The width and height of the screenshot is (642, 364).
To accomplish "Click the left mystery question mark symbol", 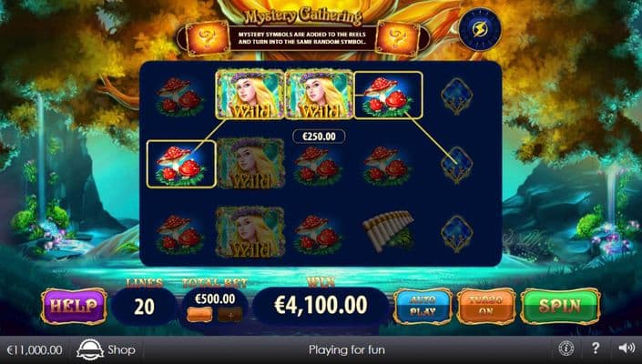I will click(x=208, y=38).
